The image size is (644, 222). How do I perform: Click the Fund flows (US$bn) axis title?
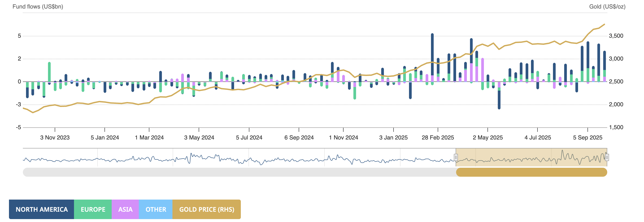[37, 7]
